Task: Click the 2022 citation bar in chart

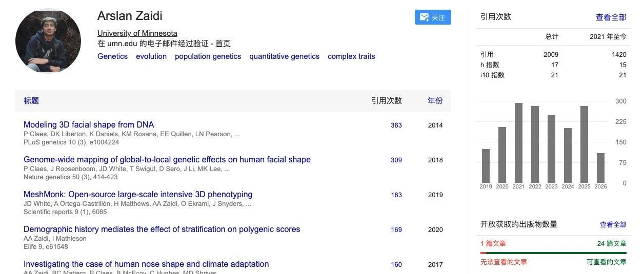Action: [x=535, y=144]
